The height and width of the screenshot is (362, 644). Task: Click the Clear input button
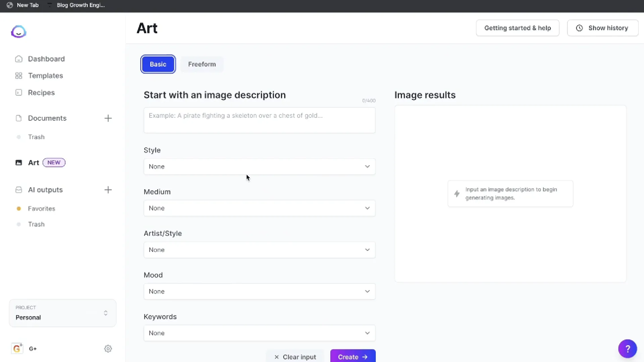[295, 356]
